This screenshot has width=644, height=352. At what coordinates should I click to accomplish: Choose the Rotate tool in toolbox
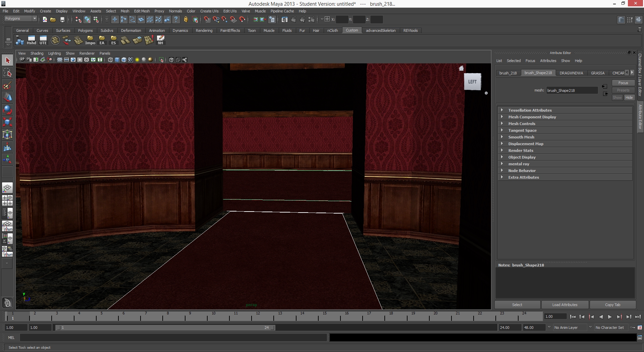tap(7, 110)
